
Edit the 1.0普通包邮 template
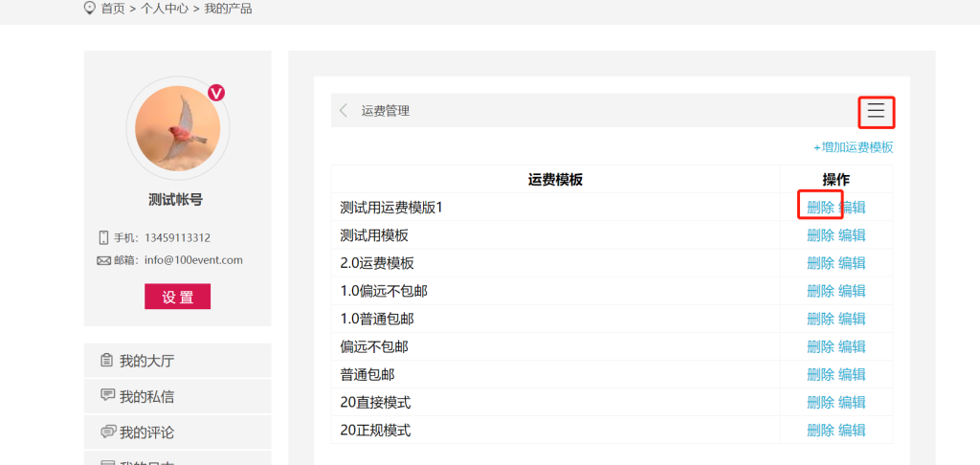coord(852,319)
